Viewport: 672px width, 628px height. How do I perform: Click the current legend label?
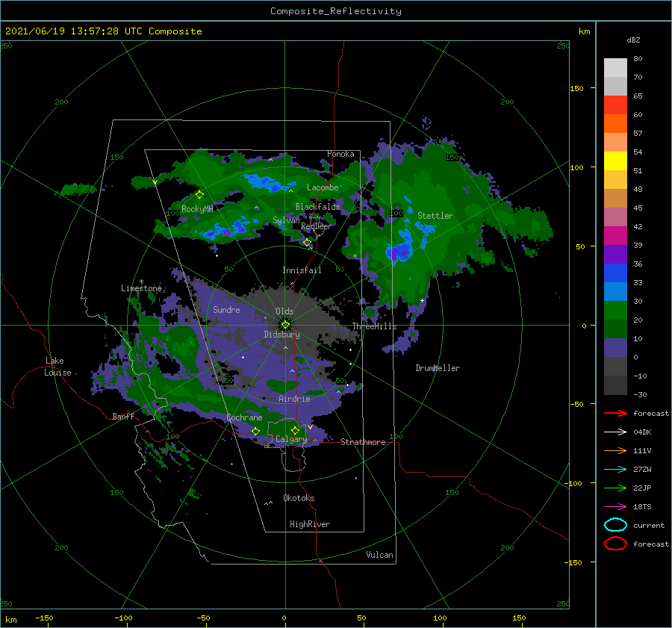649,525
